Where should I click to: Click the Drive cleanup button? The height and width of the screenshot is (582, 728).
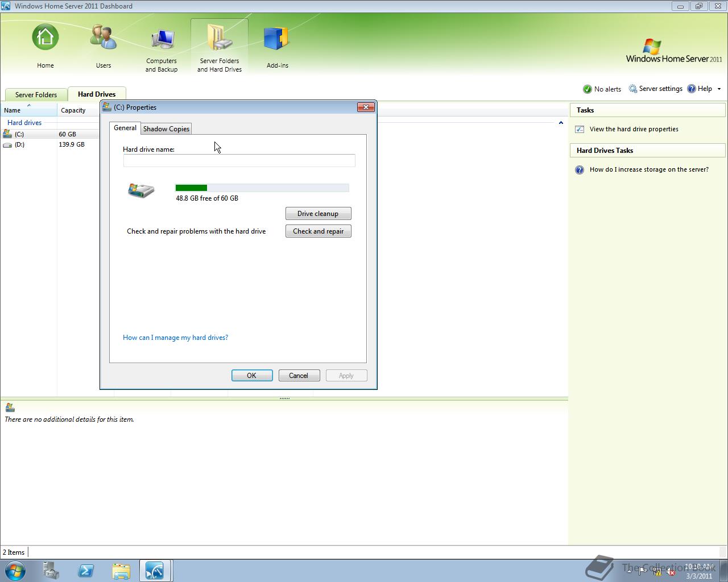318,214
